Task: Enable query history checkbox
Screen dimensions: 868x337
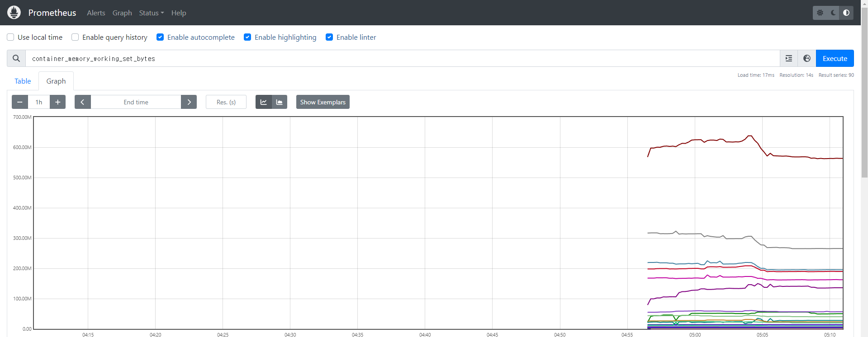Action: tap(75, 37)
